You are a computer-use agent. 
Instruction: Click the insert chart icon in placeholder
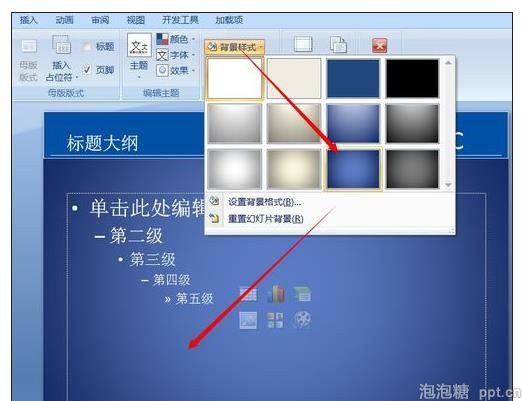(276, 294)
